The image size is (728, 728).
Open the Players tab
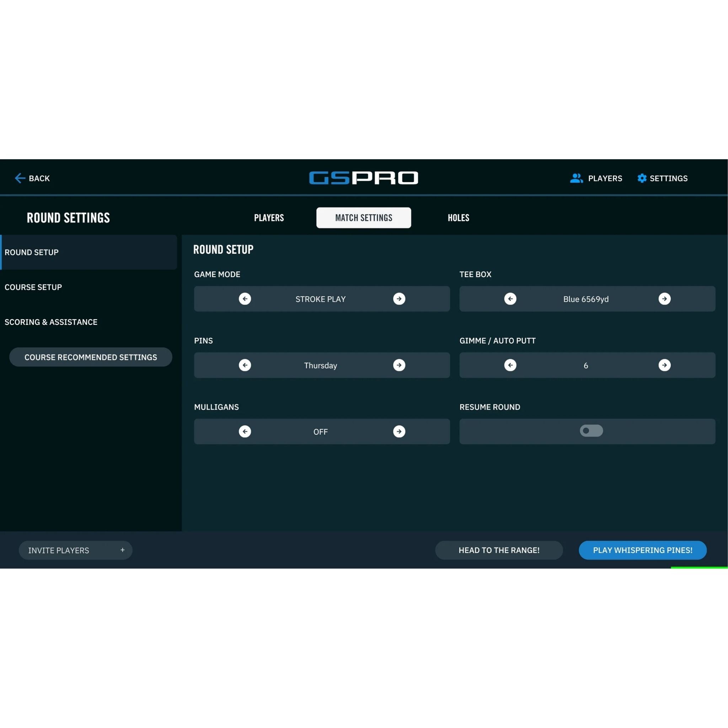(x=269, y=218)
